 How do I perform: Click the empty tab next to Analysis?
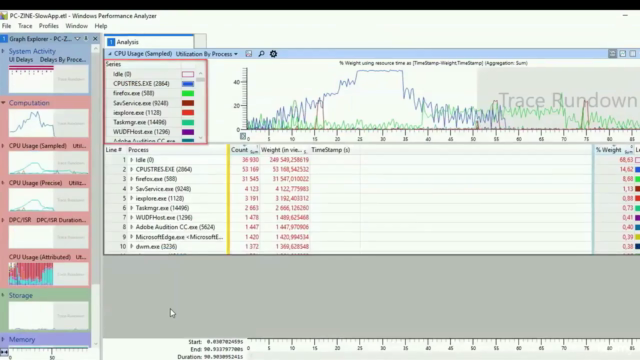click(x=200, y=42)
